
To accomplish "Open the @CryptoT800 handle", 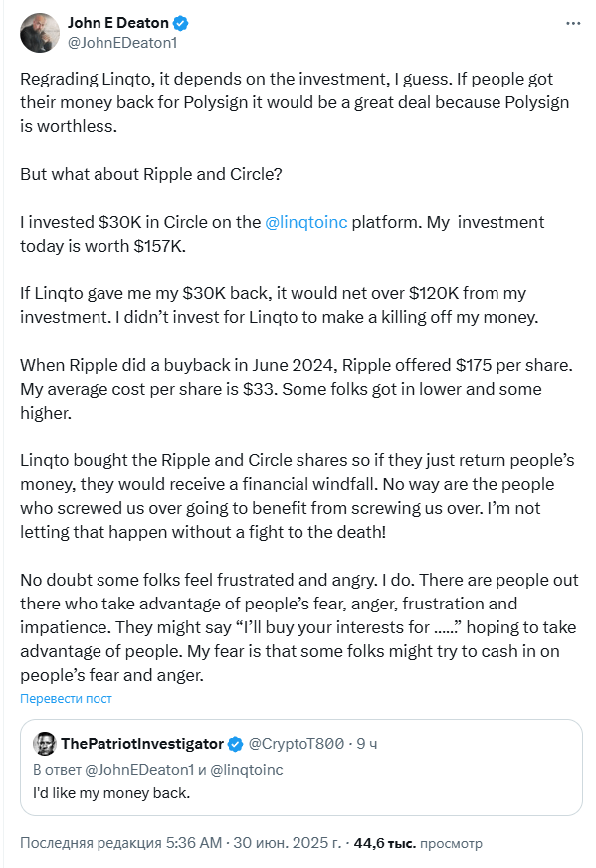I will point(297,744).
